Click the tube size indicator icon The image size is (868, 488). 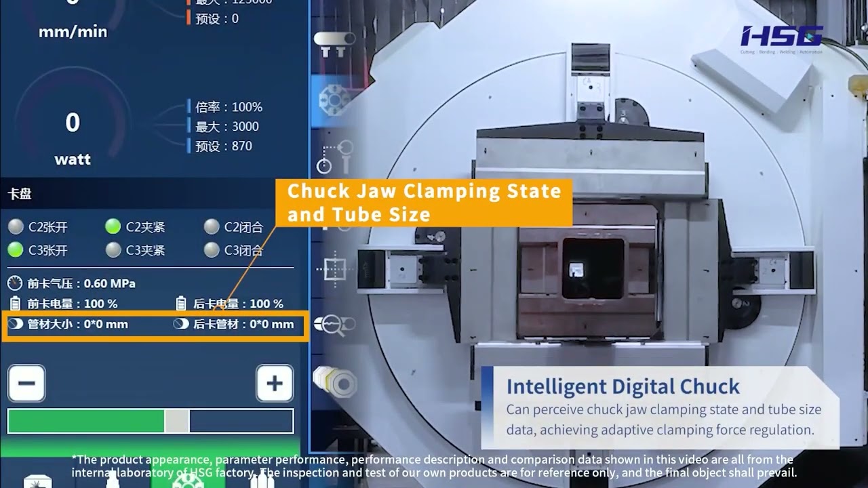click(x=16, y=324)
